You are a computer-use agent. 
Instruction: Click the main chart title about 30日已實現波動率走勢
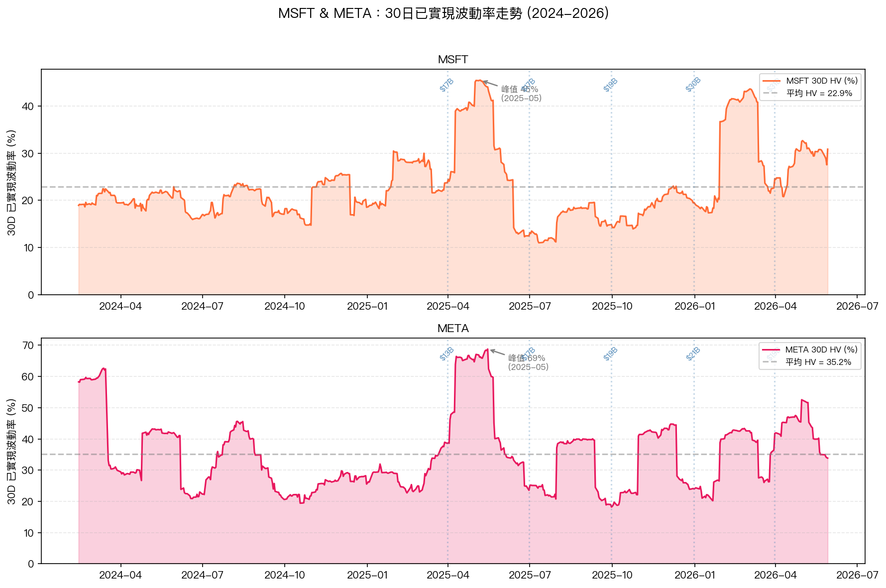pos(443,13)
